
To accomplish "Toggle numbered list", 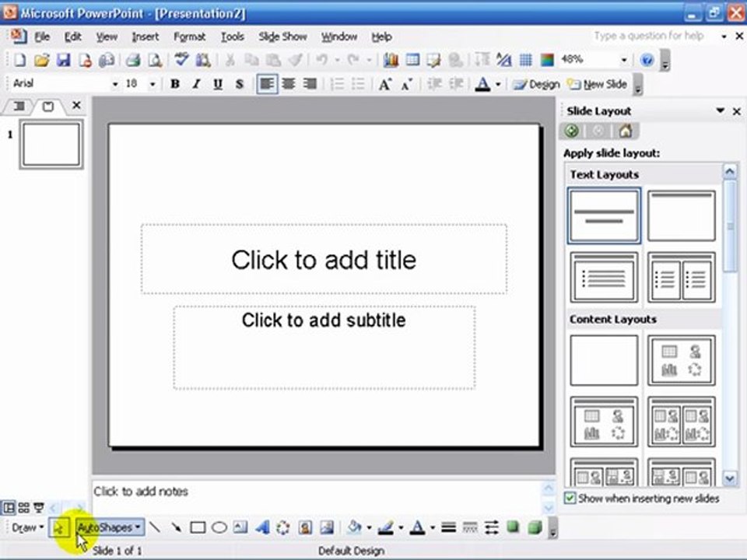I will click(x=337, y=84).
